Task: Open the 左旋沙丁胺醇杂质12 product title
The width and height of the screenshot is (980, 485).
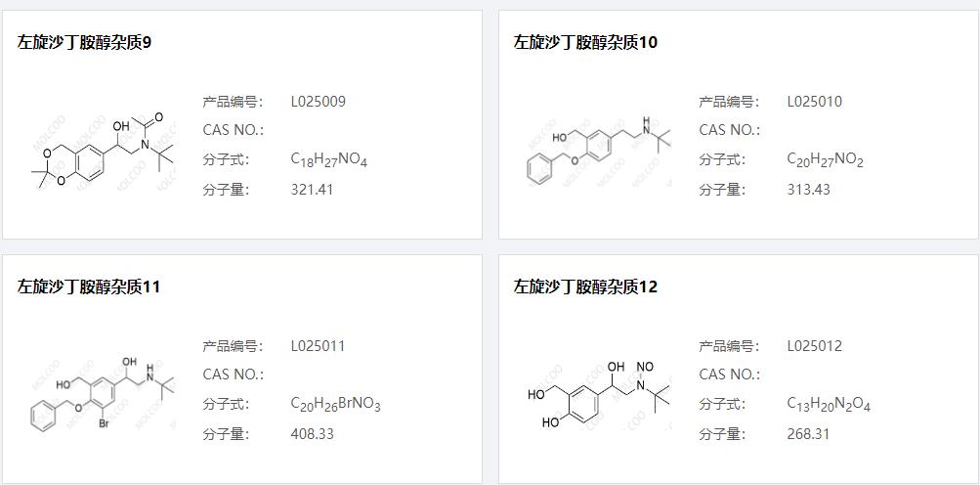Action: [x=585, y=287]
